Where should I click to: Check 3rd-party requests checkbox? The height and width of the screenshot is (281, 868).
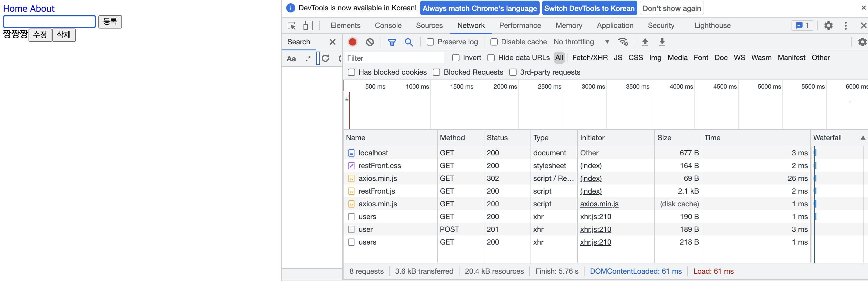(x=513, y=72)
